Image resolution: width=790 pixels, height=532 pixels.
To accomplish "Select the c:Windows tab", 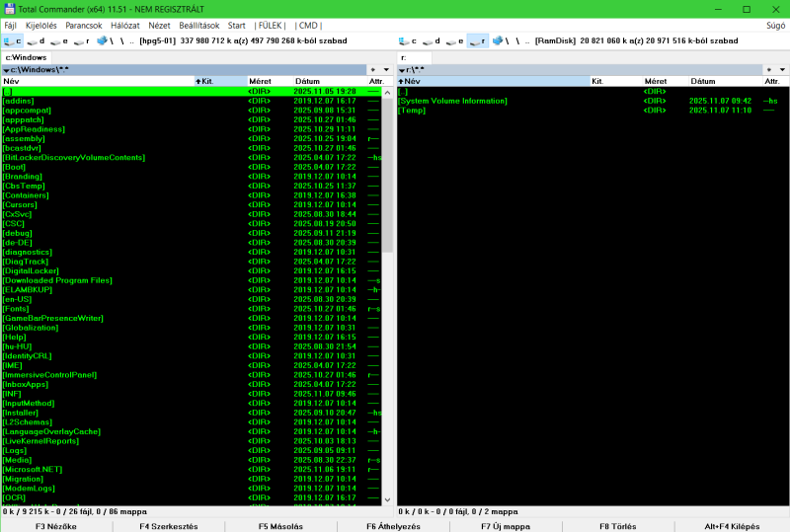I will click(x=27, y=57).
